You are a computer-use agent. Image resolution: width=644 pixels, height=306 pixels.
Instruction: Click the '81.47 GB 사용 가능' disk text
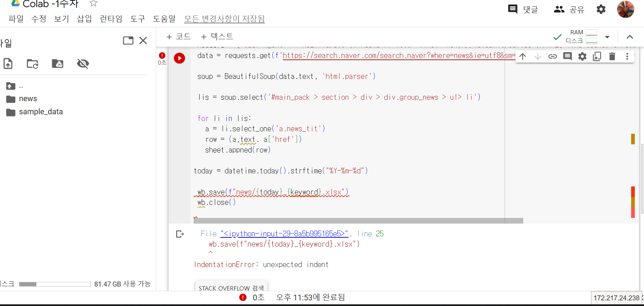122,284
